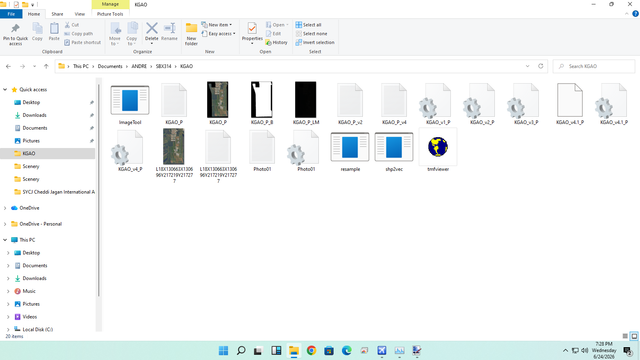
Task: Show file History
Action: (276, 42)
